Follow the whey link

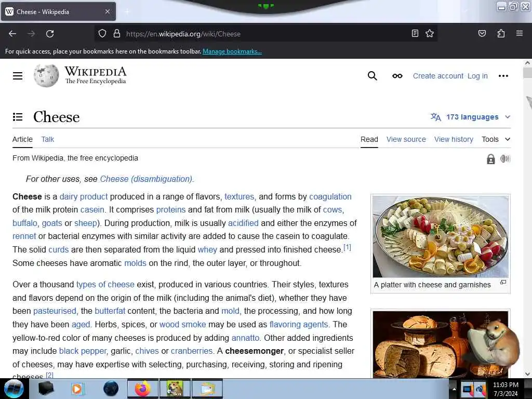[207, 250]
